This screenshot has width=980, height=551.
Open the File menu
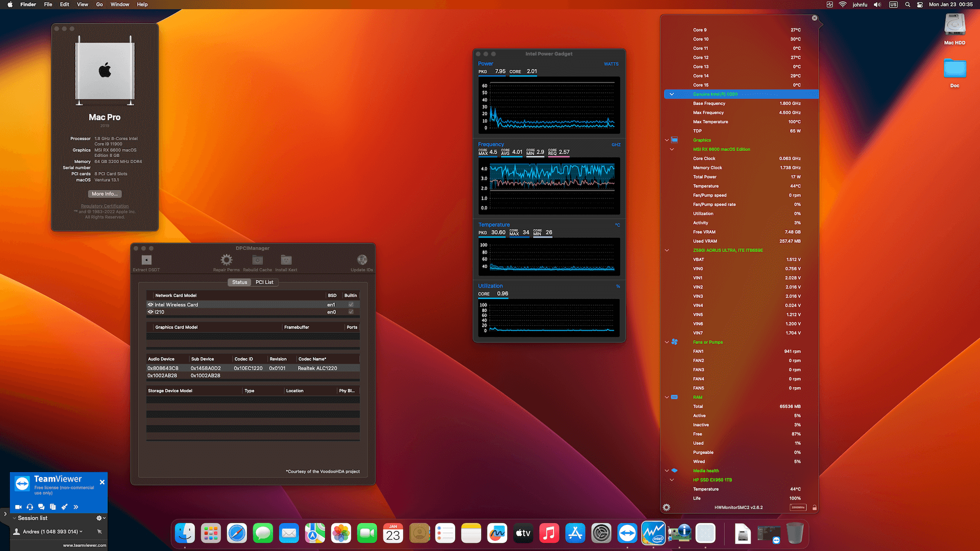pos(48,5)
